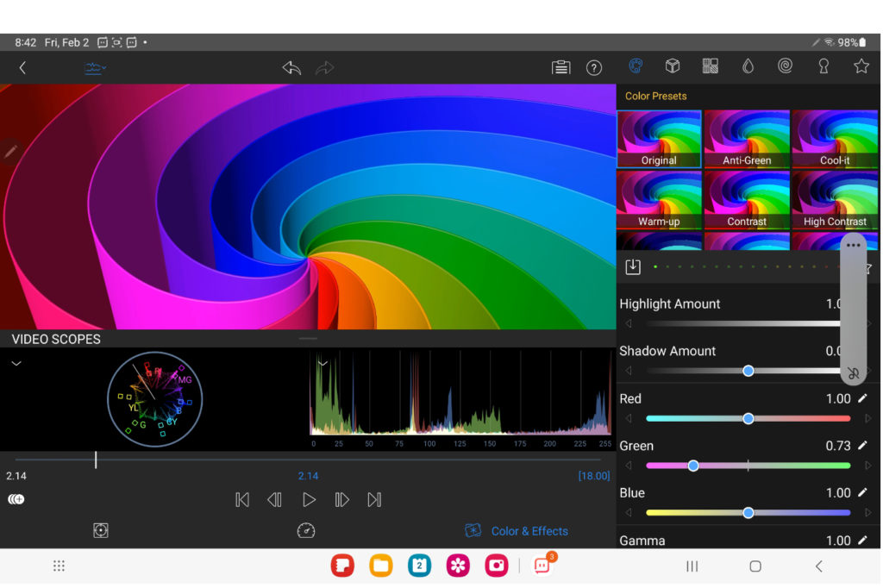This screenshot has height=588, width=883.
Task: Step back one frame
Action: coord(275,499)
